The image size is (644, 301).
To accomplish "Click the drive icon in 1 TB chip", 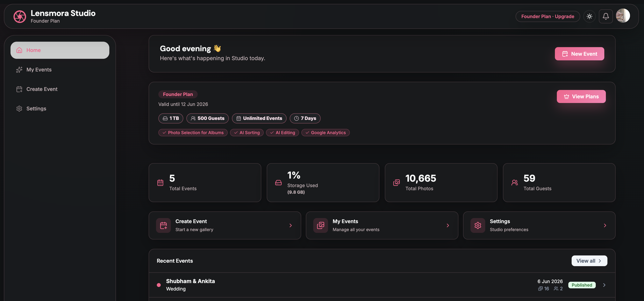I will click(x=165, y=118).
